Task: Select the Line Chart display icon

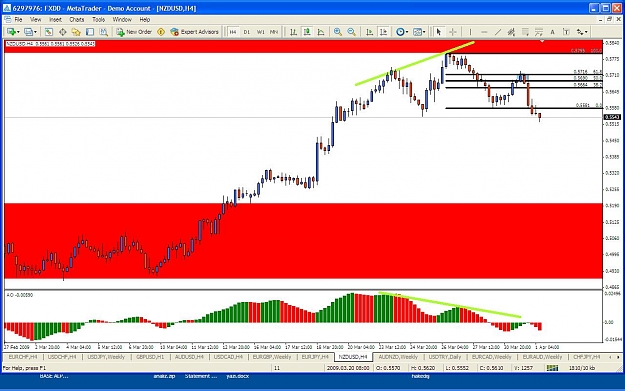Action: point(321,32)
